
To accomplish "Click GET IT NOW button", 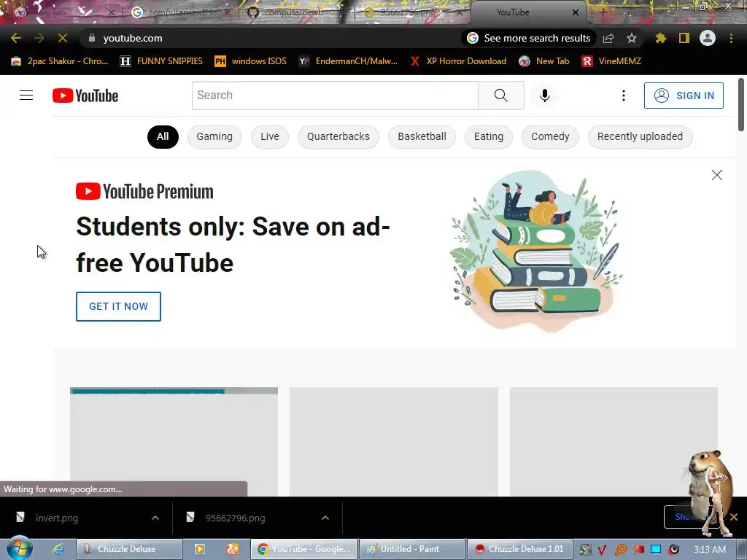I will 118,306.
